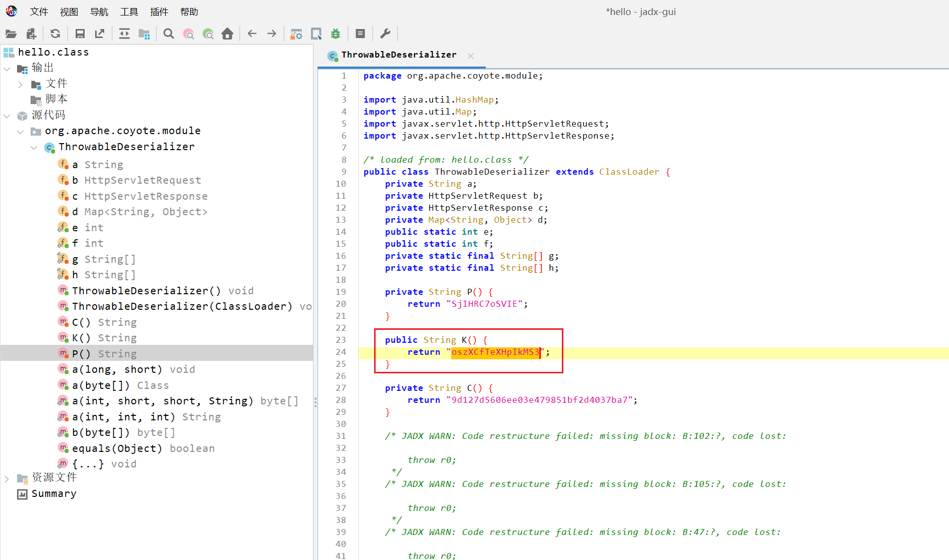This screenshot has width=949, height=560.
Task: Toggle flatten packages icon
Action: point(144,34)
